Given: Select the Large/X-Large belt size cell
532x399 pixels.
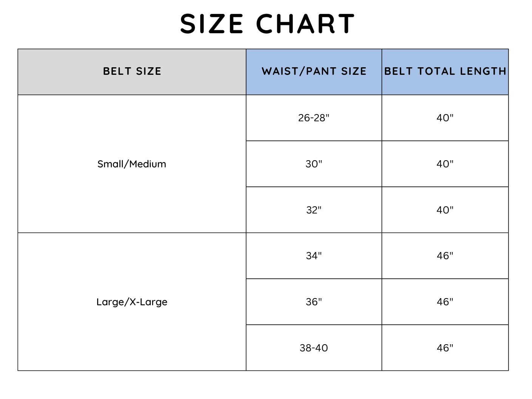Looking at the screenshot, I should tap(132, 302).
